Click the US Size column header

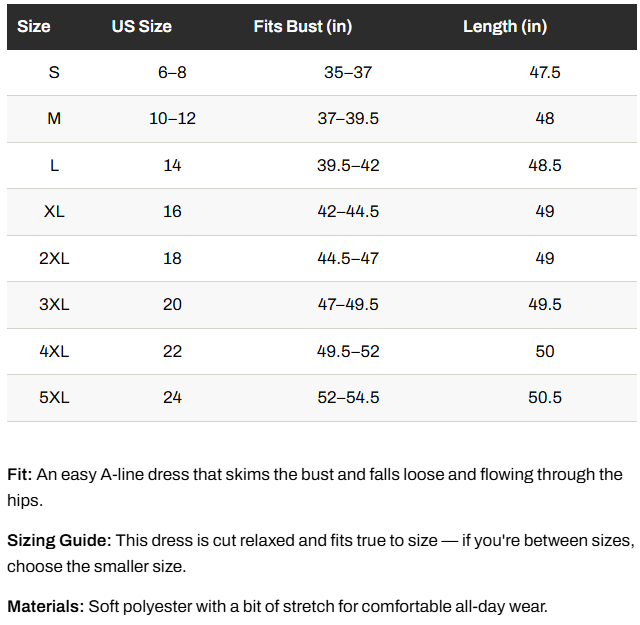(142, 27)
